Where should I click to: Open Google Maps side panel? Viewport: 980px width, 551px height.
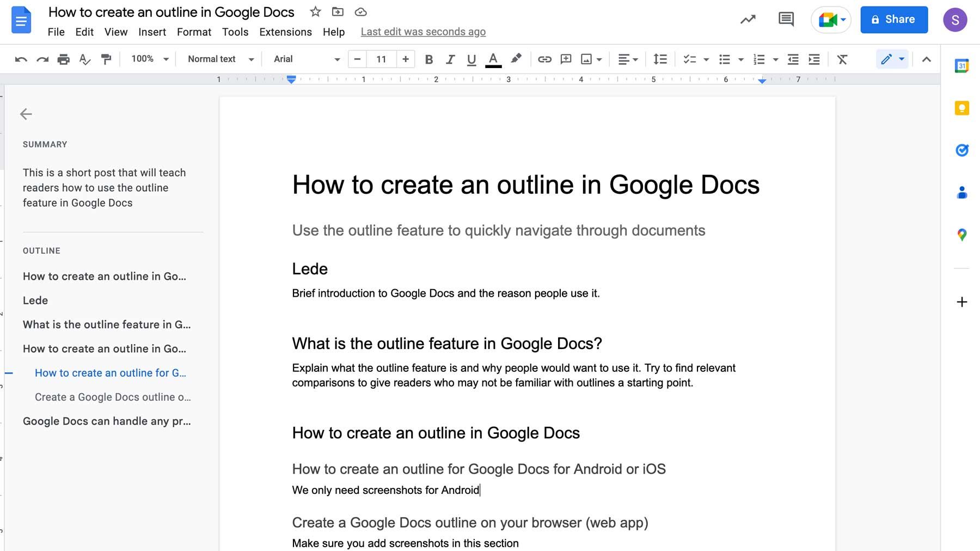click(962, 235)
